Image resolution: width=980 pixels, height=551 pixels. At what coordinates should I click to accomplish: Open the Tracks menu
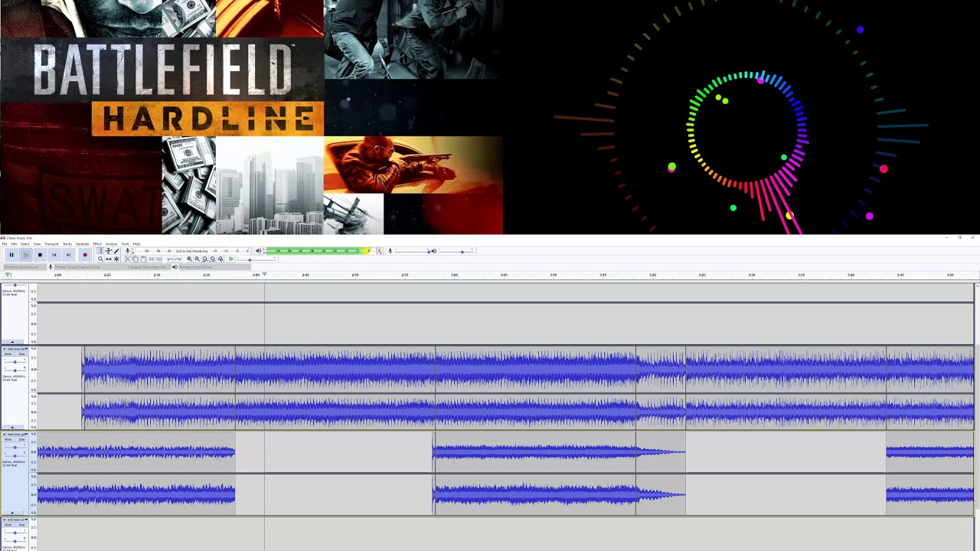[67, 244]
